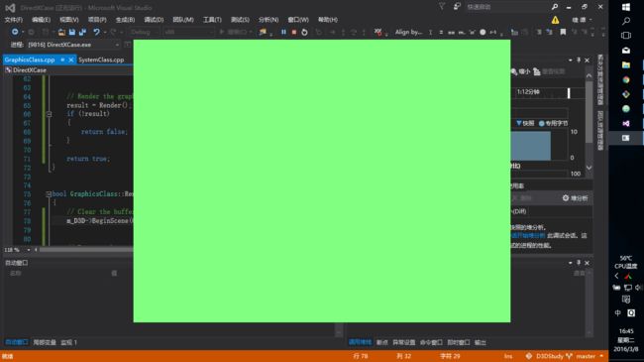Screen dimensions: 644x362
Task: Close the diagnostics tools panel
Action: [x=587, y=60]
